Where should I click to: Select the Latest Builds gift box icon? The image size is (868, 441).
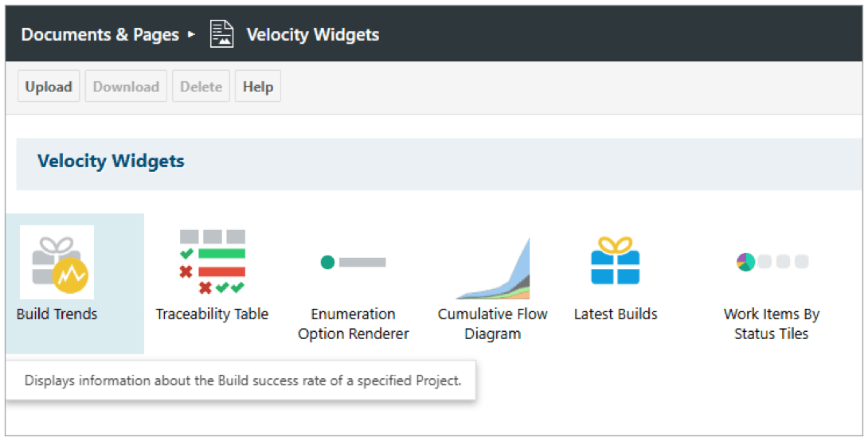pos(615,260)
